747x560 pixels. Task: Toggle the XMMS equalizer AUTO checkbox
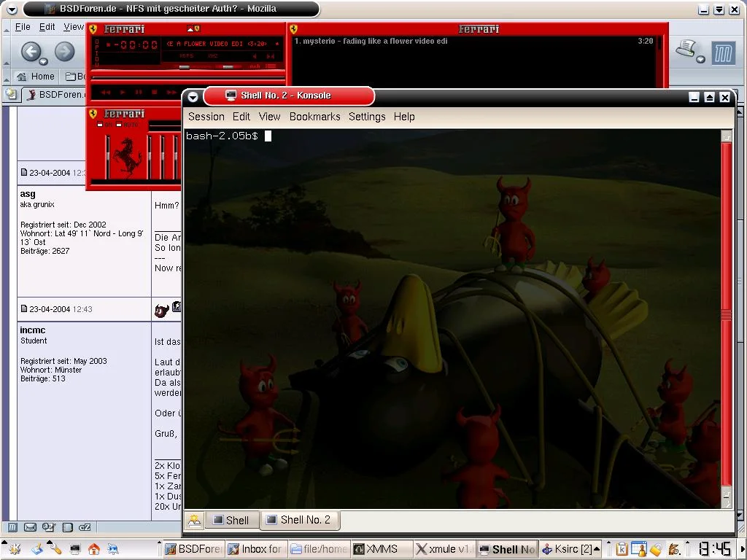[119, 125]
